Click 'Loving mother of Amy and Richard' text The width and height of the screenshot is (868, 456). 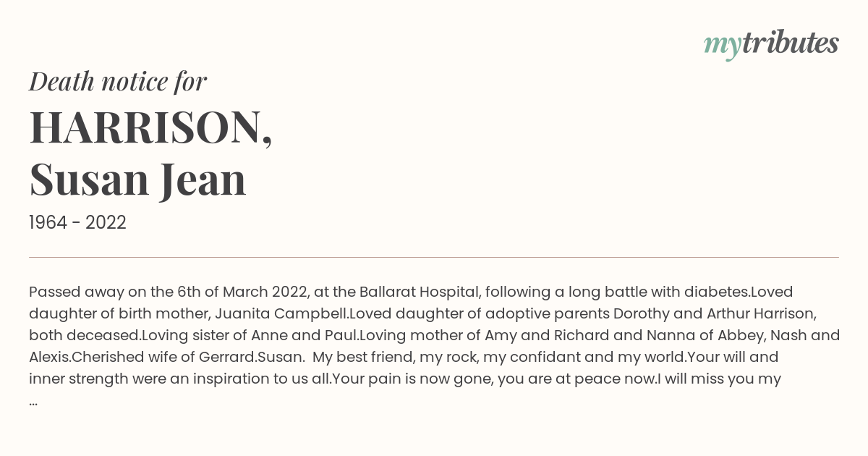pos(482,335)
